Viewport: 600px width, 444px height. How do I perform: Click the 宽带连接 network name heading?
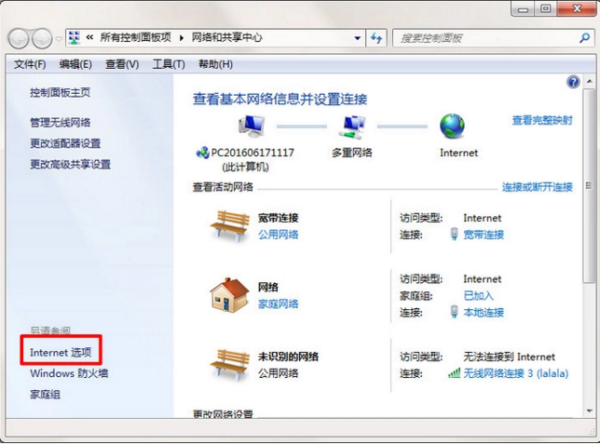pyautogui.click(x=278, y=218)
